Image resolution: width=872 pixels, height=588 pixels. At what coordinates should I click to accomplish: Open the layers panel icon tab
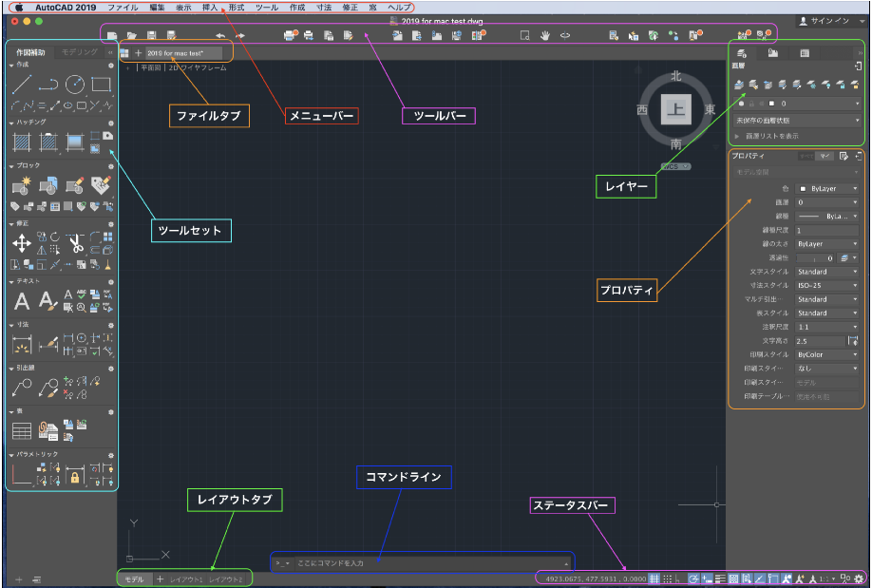click(x=741, y=53)
